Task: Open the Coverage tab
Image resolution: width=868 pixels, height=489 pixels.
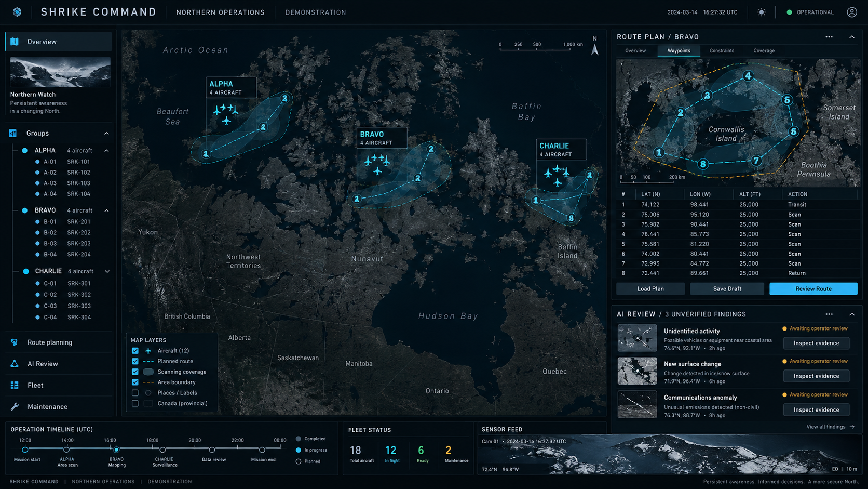Action: (x=764, y=51)
